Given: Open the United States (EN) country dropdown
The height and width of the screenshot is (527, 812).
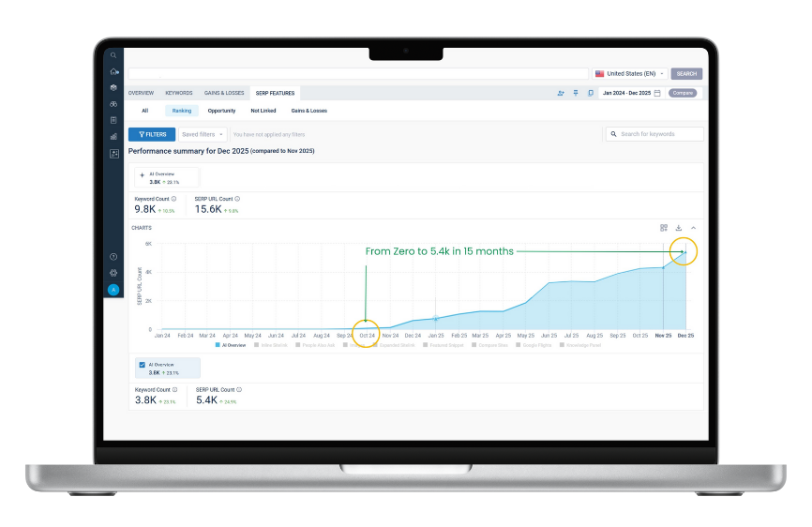Looking at the screenshot, I should [630, 73].
